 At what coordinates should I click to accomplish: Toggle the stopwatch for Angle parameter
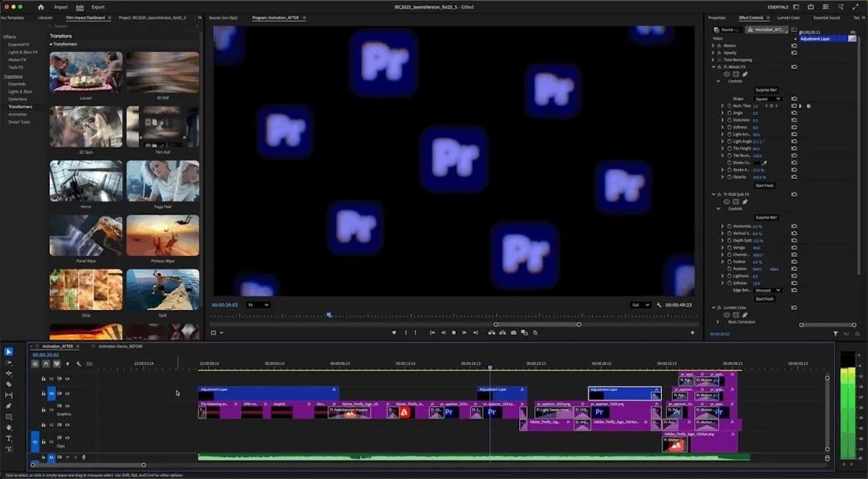[x=729, y=113]
